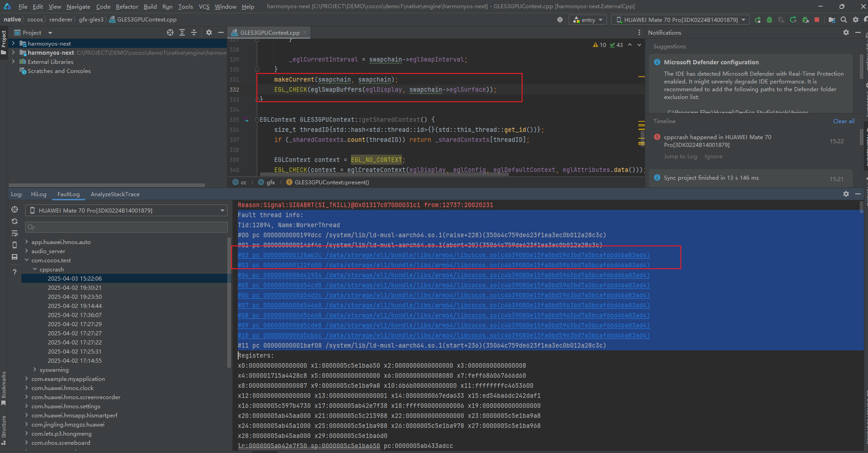Select crash log 2025-04-02 19:30:21
This screenshot has height=453, width=868.
[x=75, y=288]
